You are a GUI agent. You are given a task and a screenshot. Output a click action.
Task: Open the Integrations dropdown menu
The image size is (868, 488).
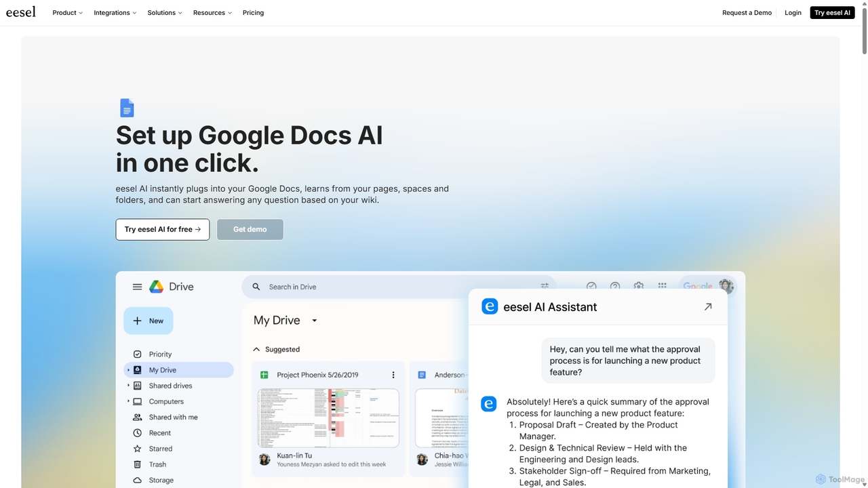pos(115,13)
